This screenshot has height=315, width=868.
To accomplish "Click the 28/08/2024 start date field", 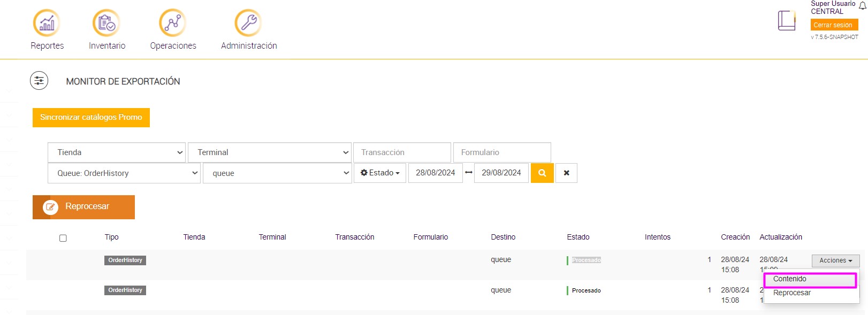I will (x=435, y=173).
